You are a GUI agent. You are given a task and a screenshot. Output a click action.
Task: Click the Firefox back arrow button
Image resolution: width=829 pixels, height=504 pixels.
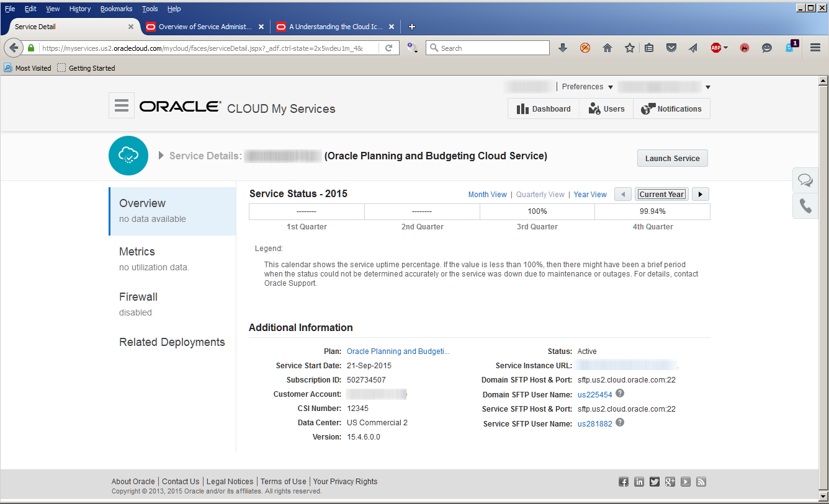(14, 48)
